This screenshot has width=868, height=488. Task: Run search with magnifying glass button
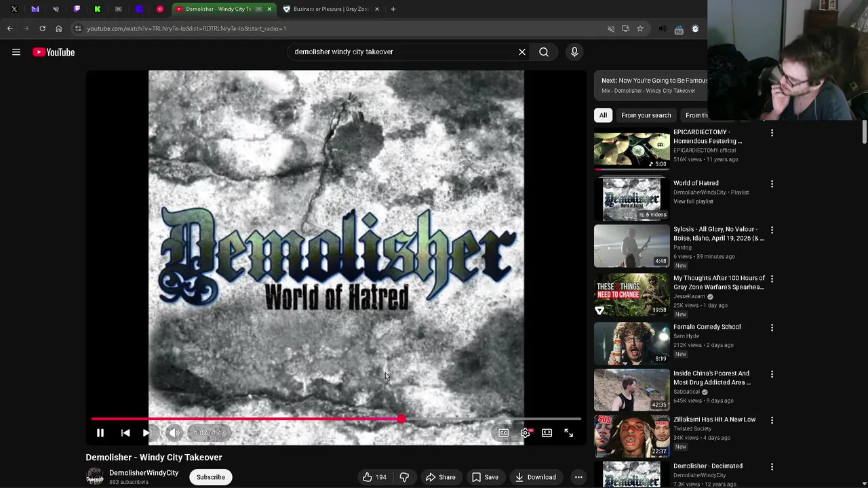[544, 52]
